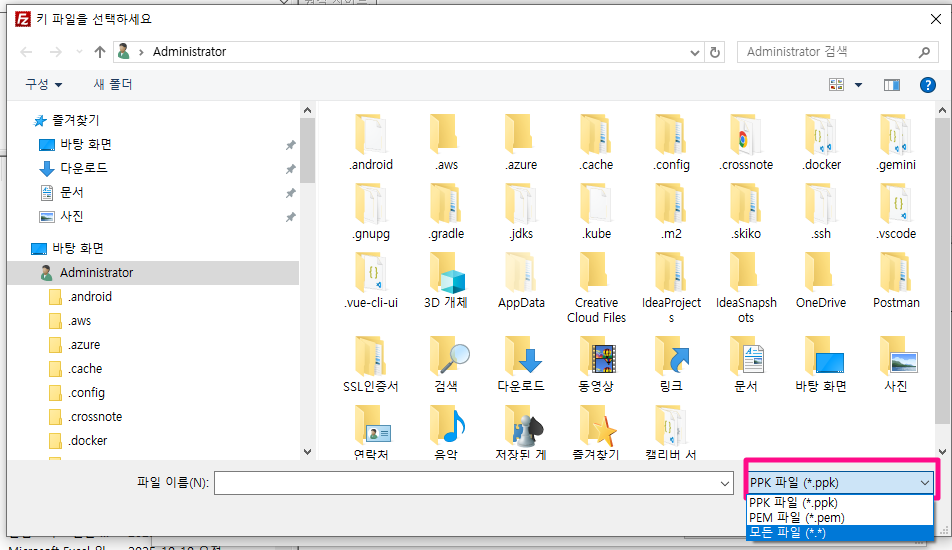This screenshot has height=550, width=952.
Task: Select the .gradle folder icon
Action: tap(445, 203)
